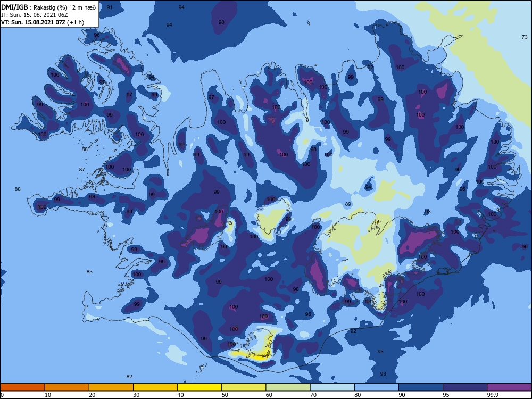Click the 'VT: Sun. 15.08.2021 07Z' line
Screen dimensions: 532x399
[34, 22]
